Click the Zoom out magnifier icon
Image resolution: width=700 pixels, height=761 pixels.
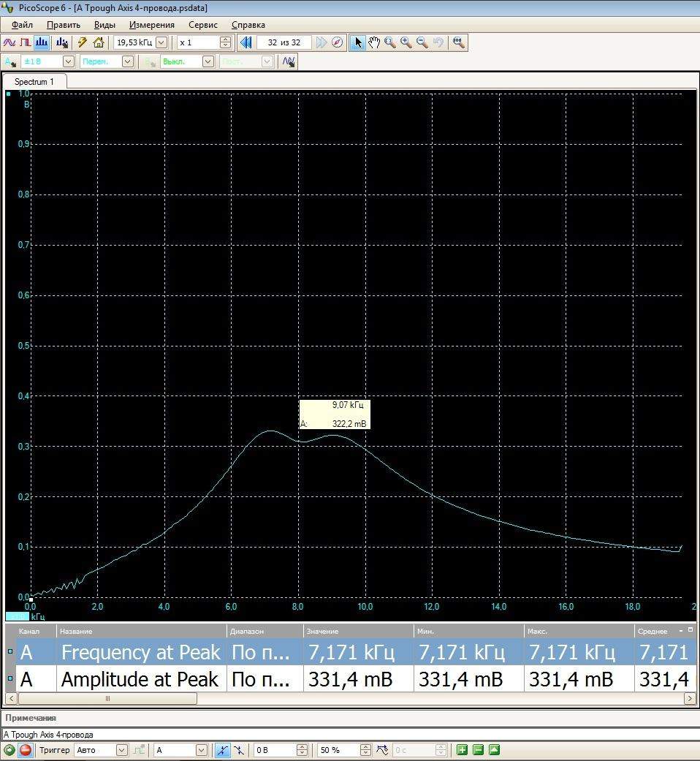click(x=422, y=42)
